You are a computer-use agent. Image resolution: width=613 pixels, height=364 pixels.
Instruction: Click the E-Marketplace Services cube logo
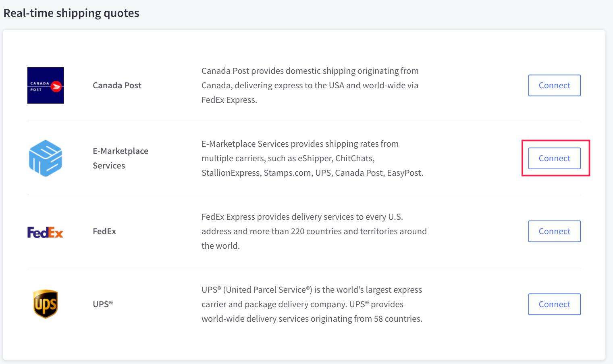[x=46, y=158]
